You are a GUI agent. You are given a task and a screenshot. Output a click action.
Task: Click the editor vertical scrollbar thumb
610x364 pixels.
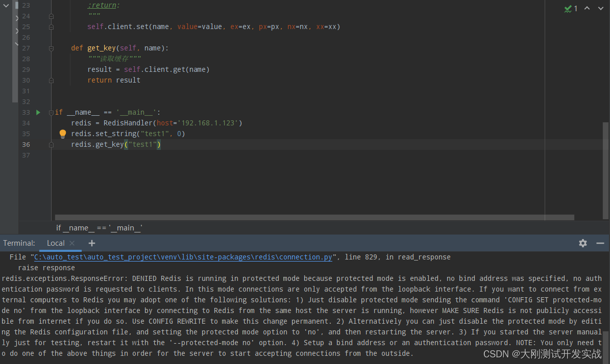605,171
